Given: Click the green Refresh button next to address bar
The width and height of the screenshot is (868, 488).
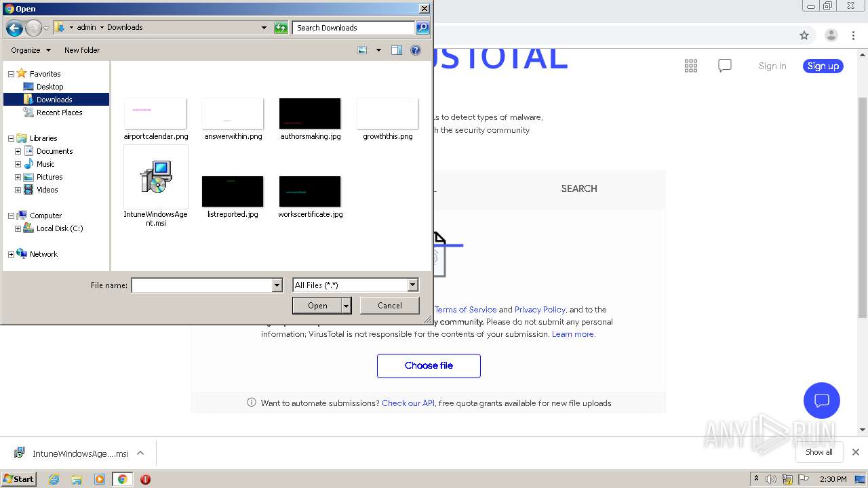Looking at the screenshot, I should click(x=281, y=28).
